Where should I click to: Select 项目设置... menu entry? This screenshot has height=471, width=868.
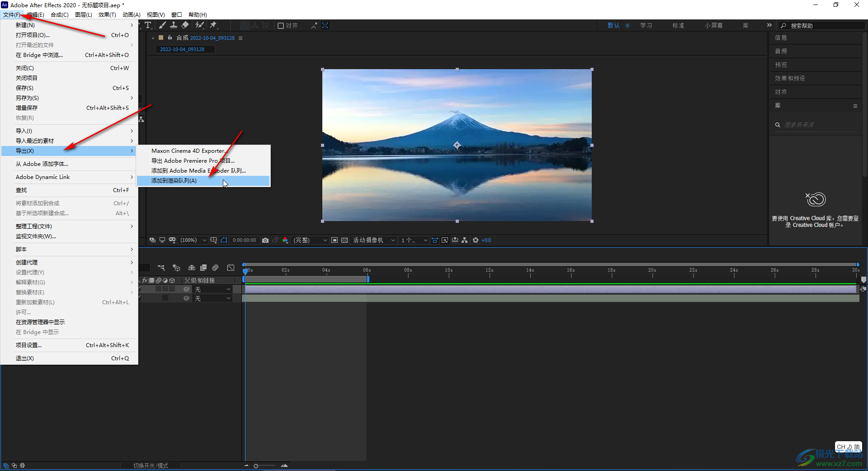click(x=69, y=345)
